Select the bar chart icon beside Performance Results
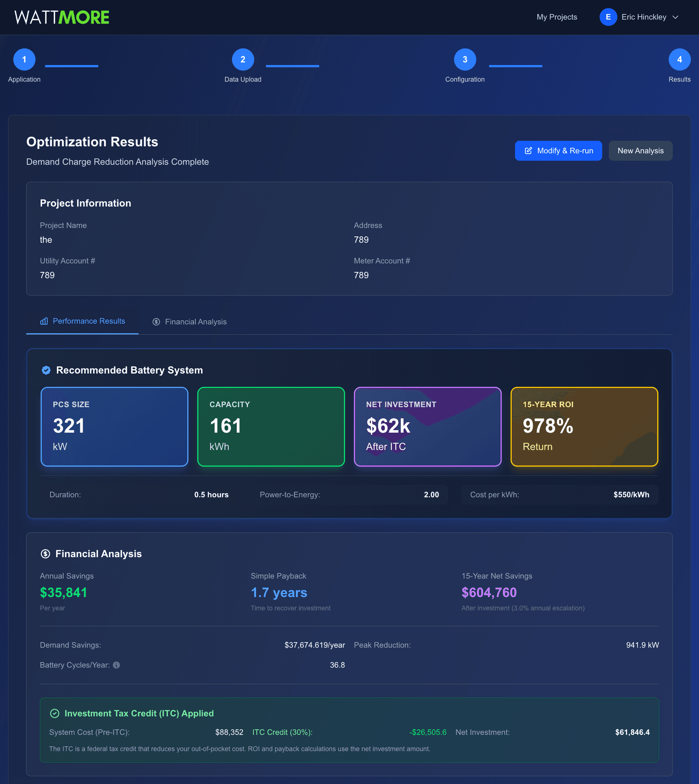The width and height of the screenshot is (699, 784). coord(44,321)
